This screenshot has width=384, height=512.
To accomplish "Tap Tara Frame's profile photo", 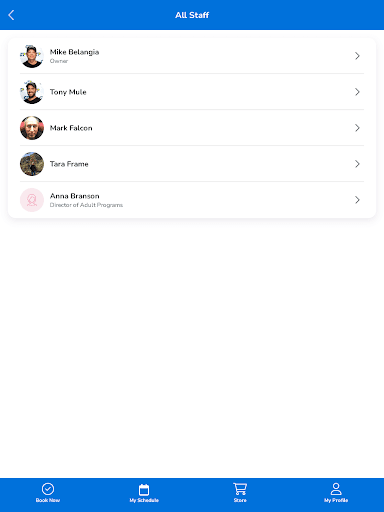I will pyautogui.click(x=32, y=164).
